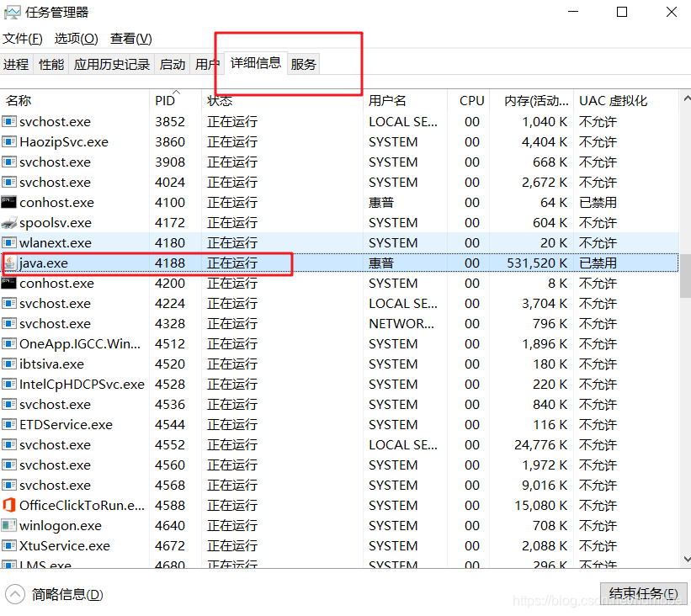This screenshot has width=691, height=616.
Task: Sort by the 用户名 column header
Action: (406, 100)
